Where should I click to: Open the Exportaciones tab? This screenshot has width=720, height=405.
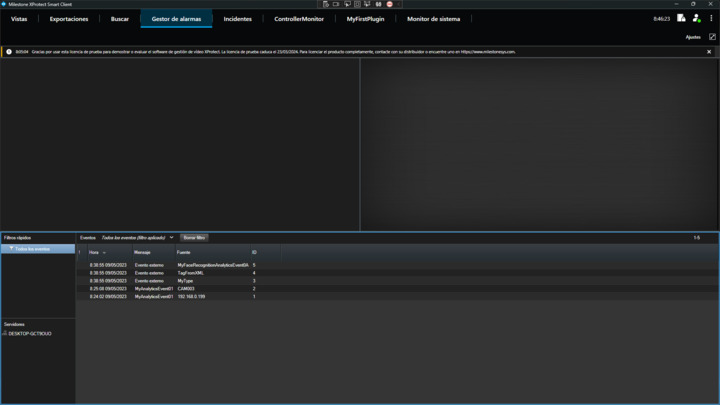tap(69, 19)
